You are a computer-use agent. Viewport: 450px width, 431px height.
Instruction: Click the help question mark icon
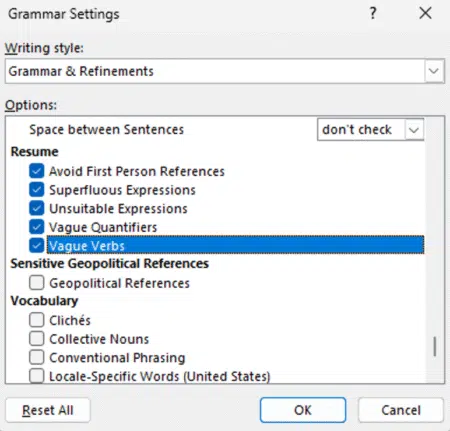point(373,13)
